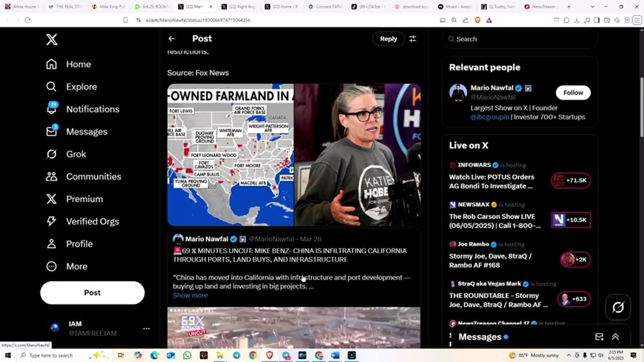Open the Brave browser taskbar icon
Screen dimensions: 644x362
tap(270, 355)
